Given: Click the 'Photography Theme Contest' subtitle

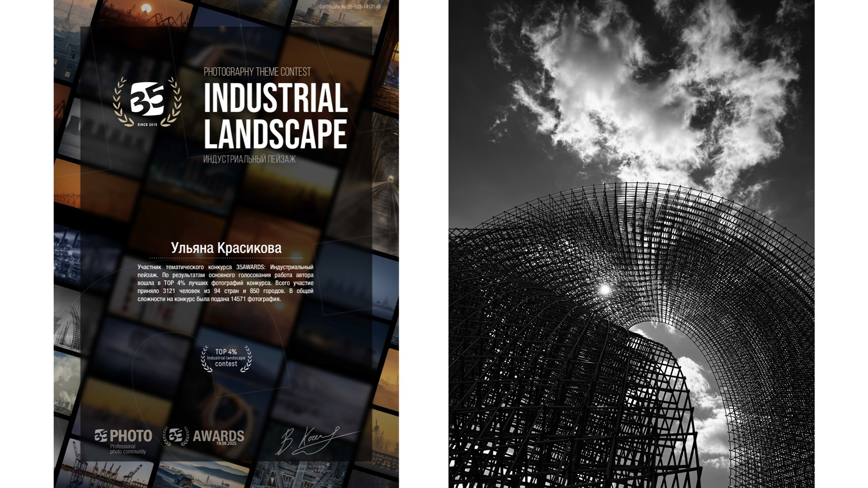Looking at the screenshot, I should click(257, 72).
